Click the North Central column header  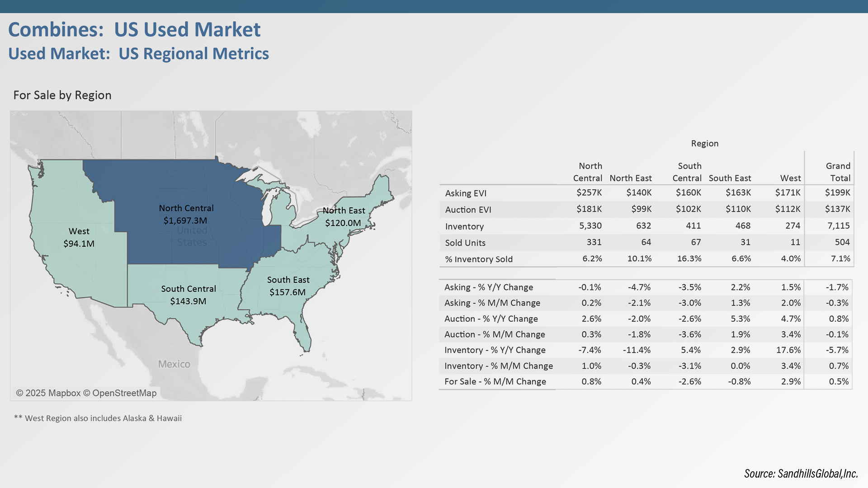coord(587,172)
